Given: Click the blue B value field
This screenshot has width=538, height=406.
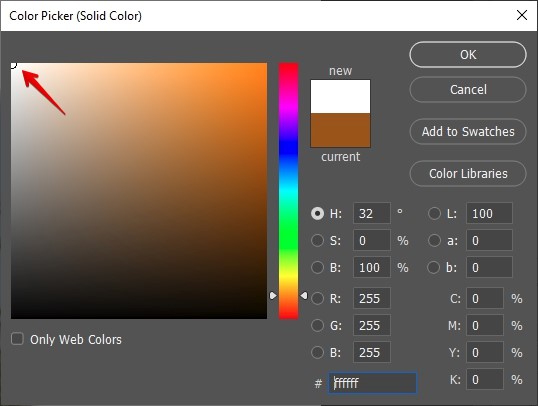Looking at the screenshot, I should (x=372, y=352).
